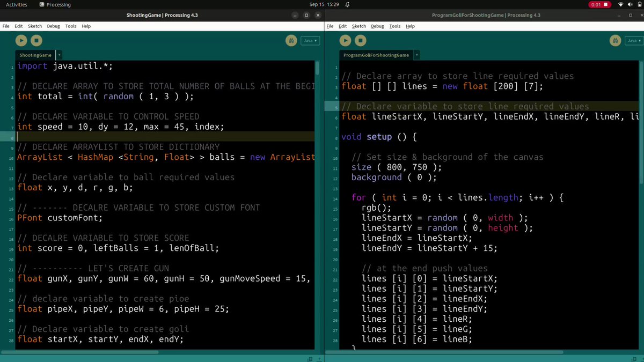
Task: Toggle the debugger in ShootingGame window
Action: (291, 40)
